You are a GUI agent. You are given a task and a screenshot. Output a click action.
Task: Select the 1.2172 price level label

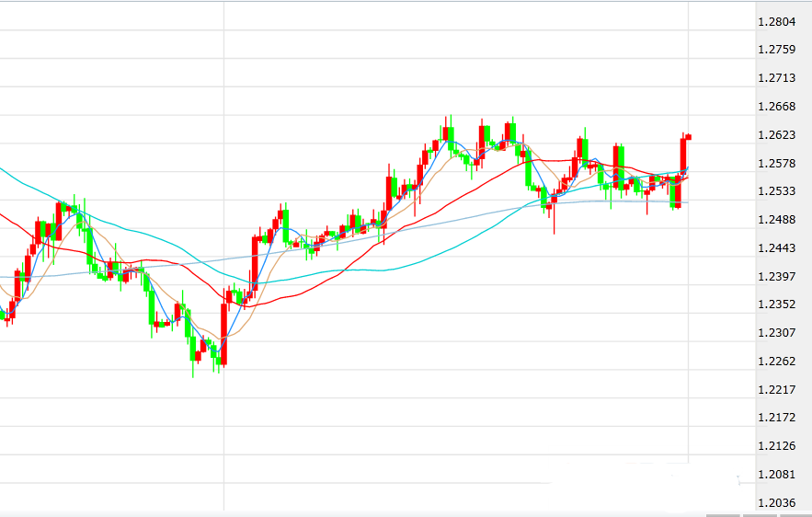point(776,418)
